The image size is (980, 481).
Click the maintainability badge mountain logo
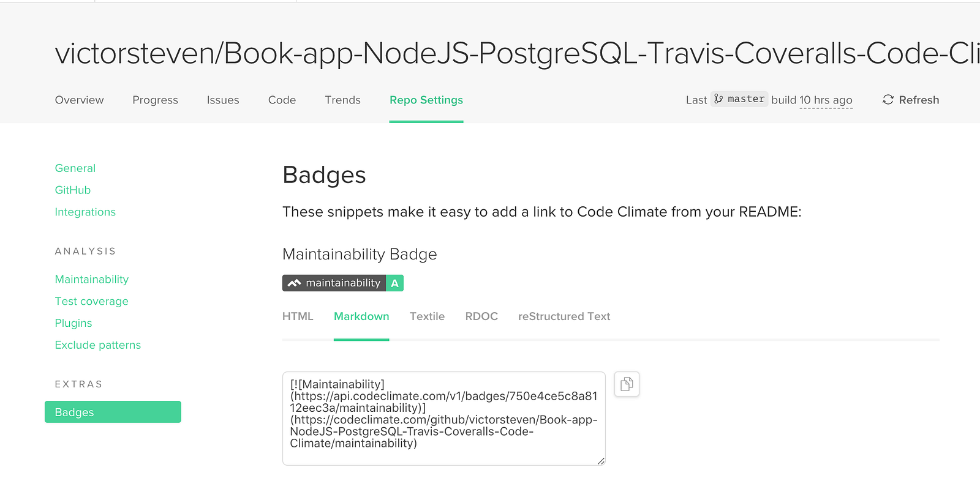(x=294, y=283)
